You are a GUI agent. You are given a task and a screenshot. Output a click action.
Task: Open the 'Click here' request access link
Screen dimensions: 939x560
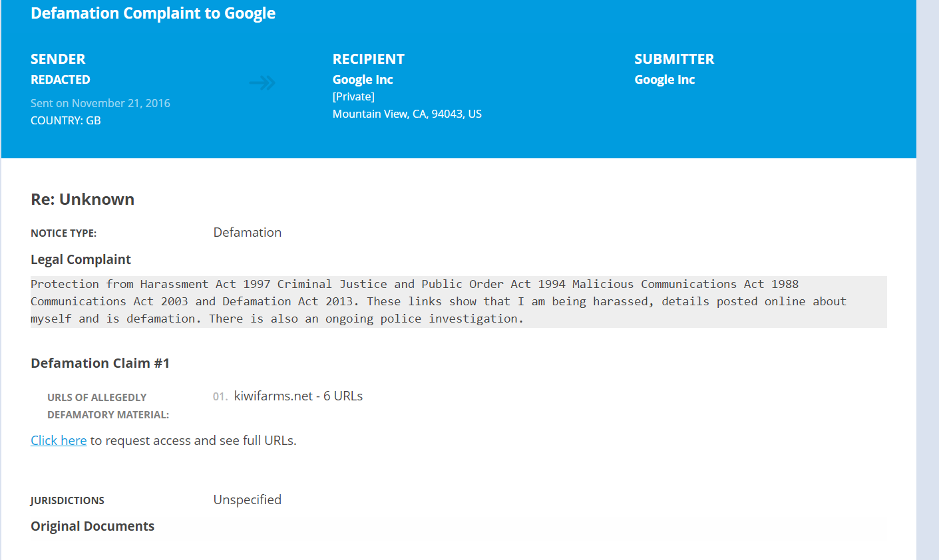pyautogui.click(x=59, y=440)
